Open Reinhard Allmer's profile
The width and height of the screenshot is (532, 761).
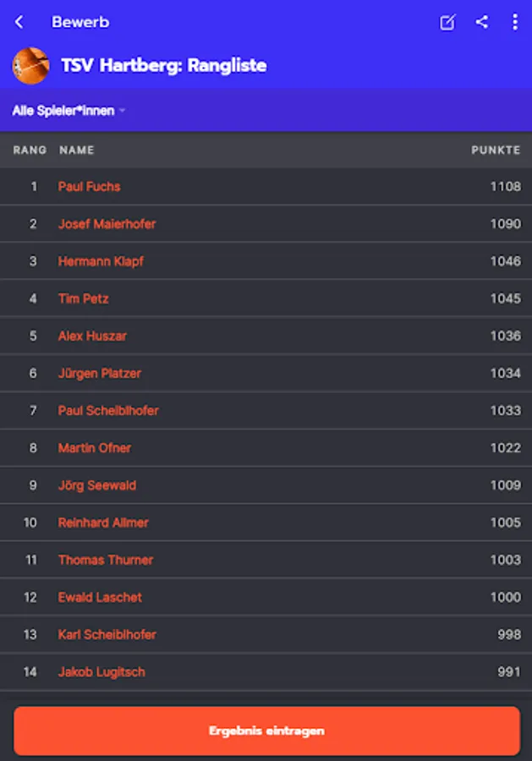pyautogui.click(x=102, y=523)
